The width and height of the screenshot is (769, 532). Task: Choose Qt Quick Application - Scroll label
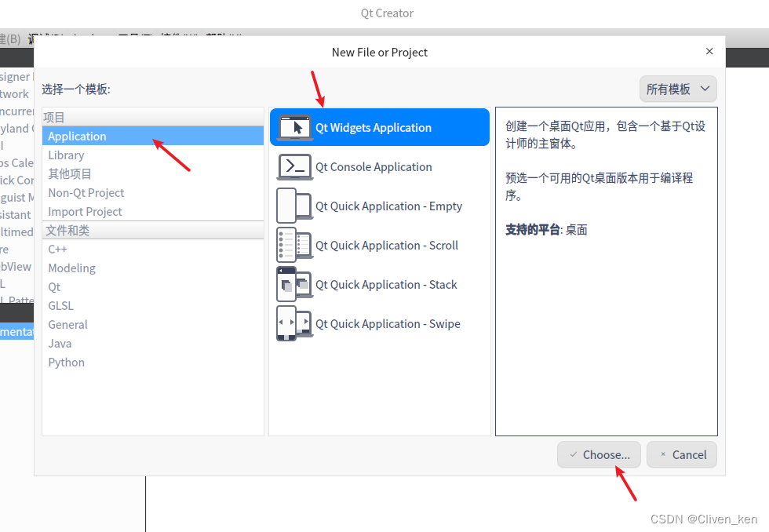coord(387,245)
